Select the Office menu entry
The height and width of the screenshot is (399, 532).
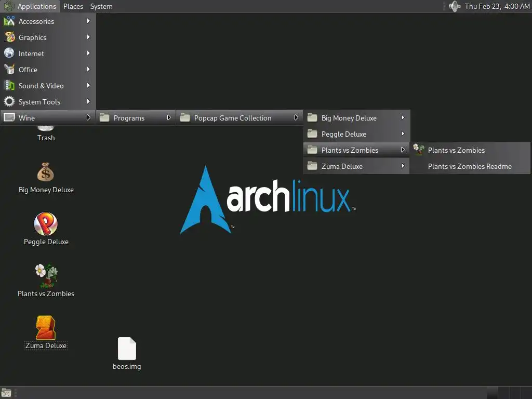point(48,70)
